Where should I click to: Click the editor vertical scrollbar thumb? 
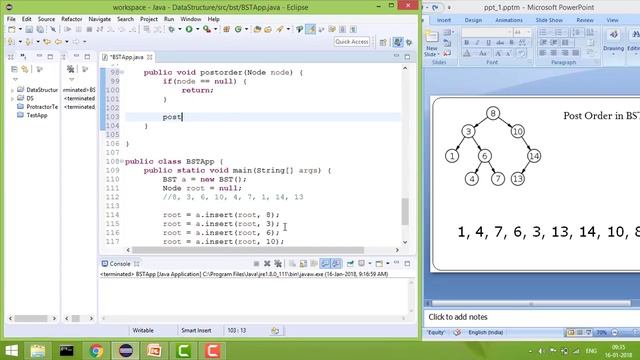(405, 211)
